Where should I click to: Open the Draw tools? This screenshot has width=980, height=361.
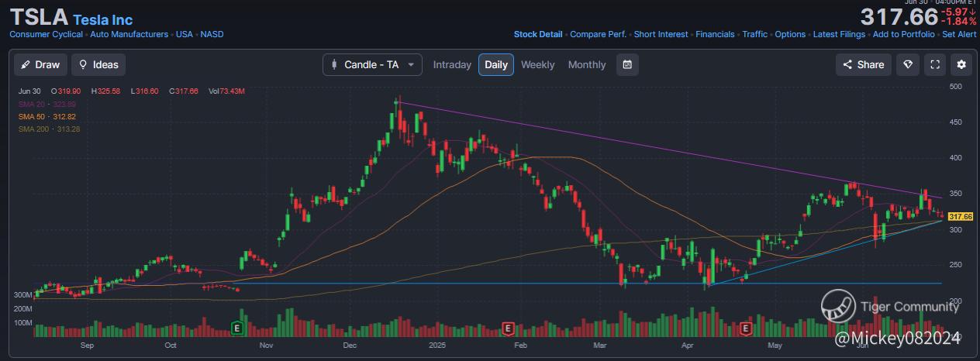[x=40, y=65]
